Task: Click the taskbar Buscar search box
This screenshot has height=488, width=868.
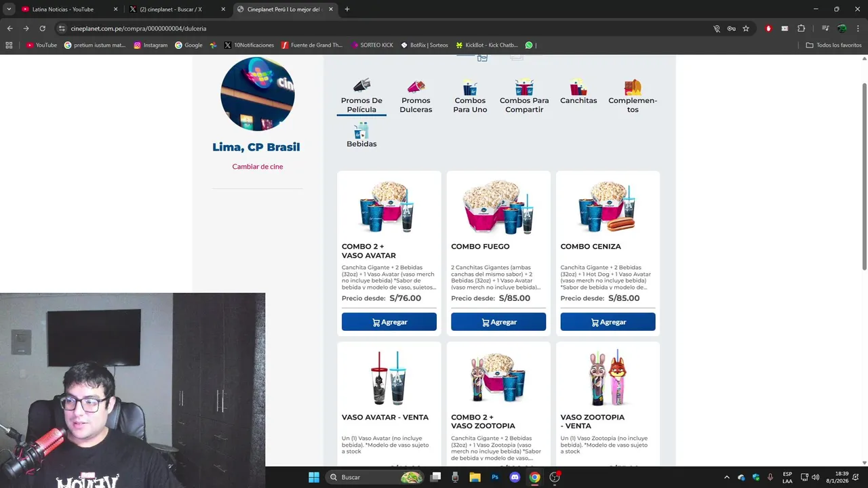Action: [375, 477]
